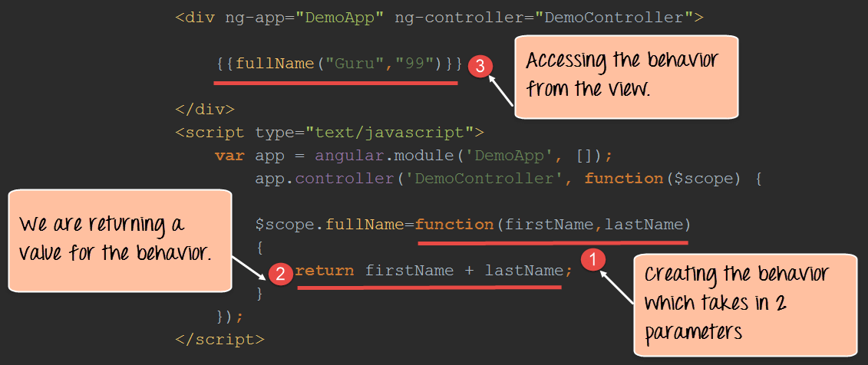The image size is (868, 365).
Task: Click the ng-app="DemoApp" attribute
Action: pyautogui.click(x=304, y=17)
